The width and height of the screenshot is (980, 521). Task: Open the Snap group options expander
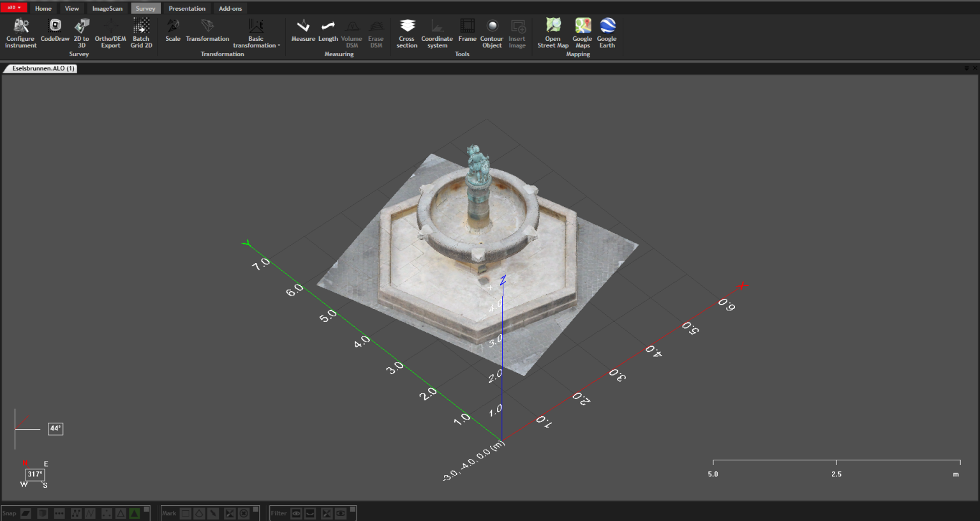pyautogui.click(x=146, y=508)
